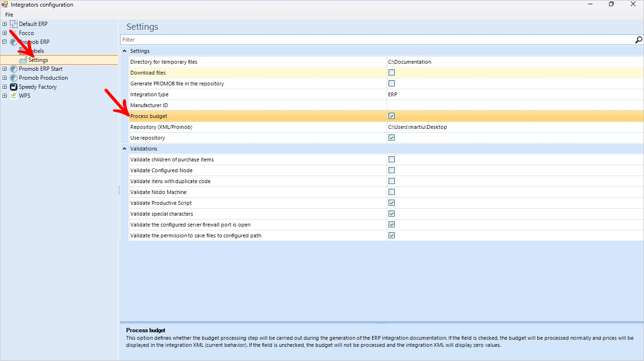Click the magnifier icon in Filter box
This screenshot has width=644, height=361.
[639, 40]
